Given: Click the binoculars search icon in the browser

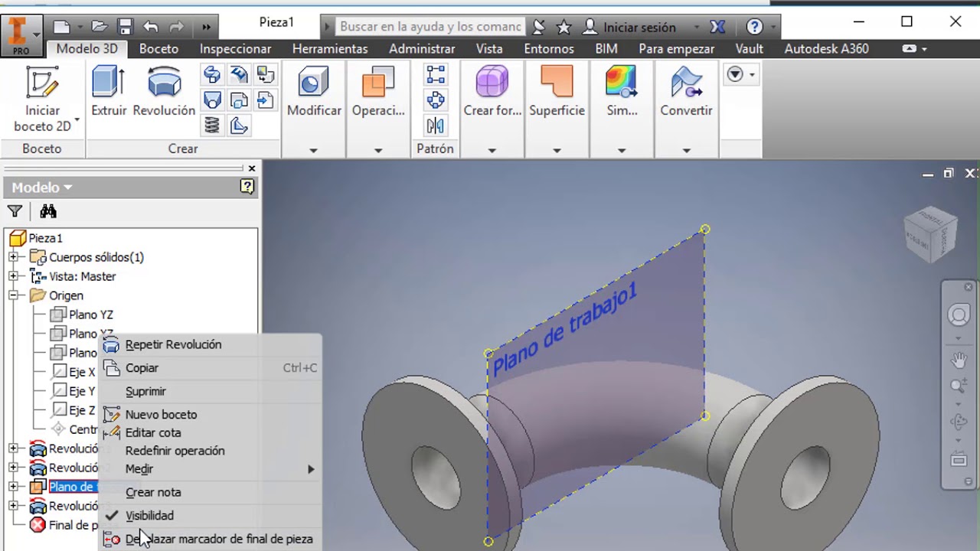Looking at the screenshot, I should click(48, 211).
